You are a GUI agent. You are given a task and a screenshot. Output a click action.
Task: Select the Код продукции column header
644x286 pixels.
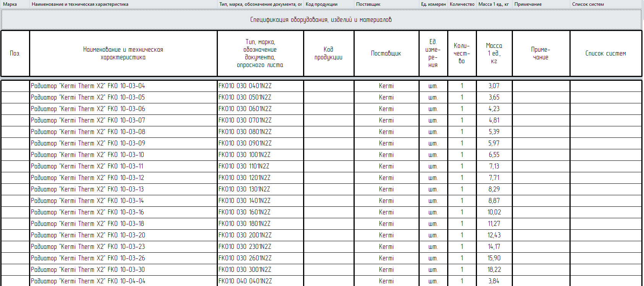(329, 4)
